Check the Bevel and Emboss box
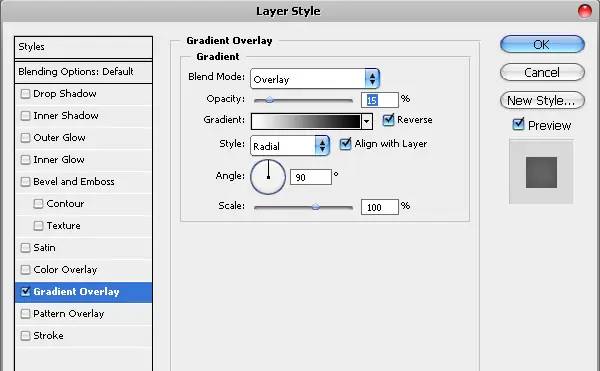This screenshot has height=371, width=600. (x=25, y=182)
